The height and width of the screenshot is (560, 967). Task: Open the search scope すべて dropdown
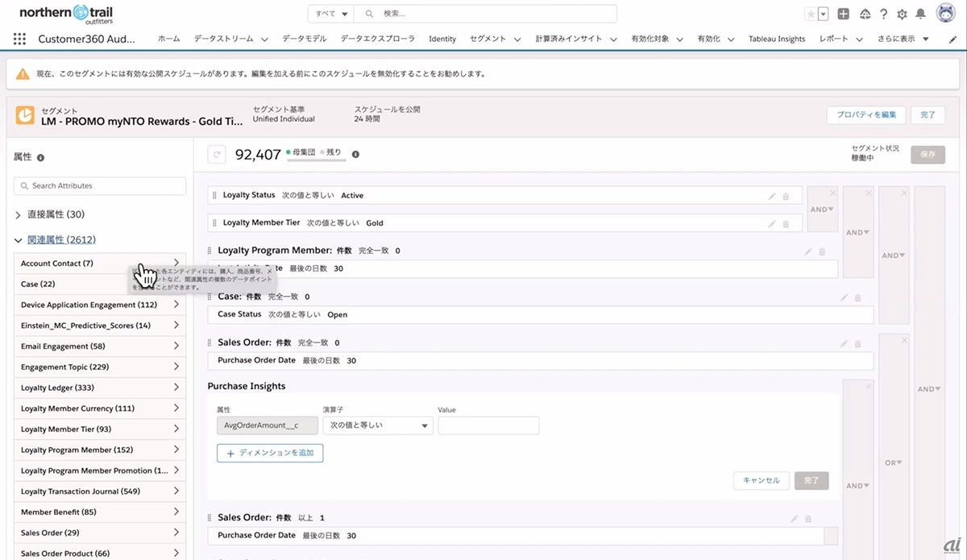point(332,14)
